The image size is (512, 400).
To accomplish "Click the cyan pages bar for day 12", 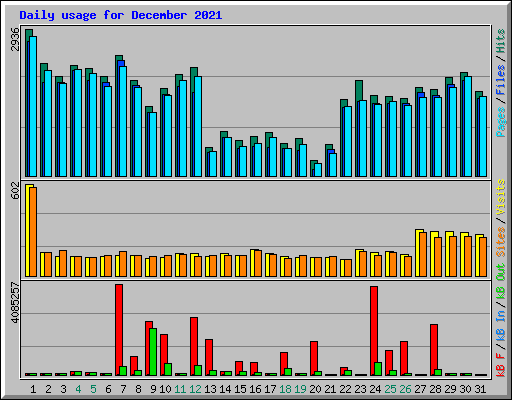I will (x=198, y=126).
